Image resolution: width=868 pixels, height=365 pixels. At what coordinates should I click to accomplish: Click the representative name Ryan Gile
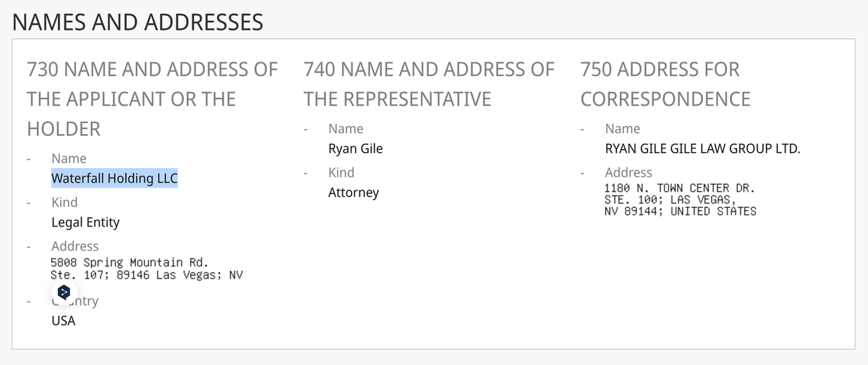click(x=355, y=148)
